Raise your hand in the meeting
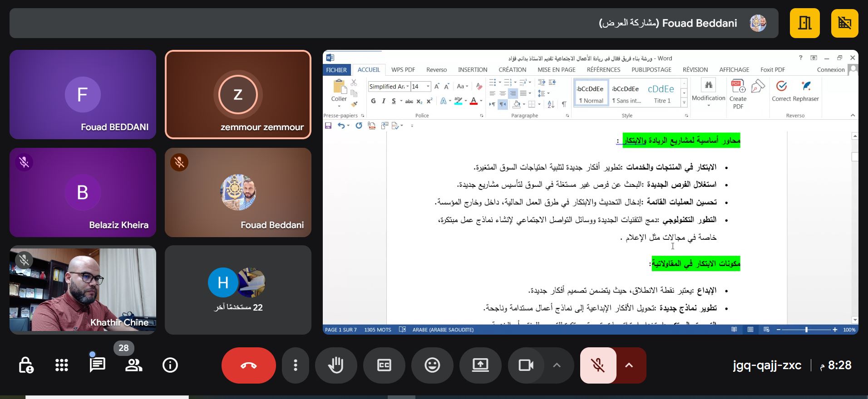 336,365
